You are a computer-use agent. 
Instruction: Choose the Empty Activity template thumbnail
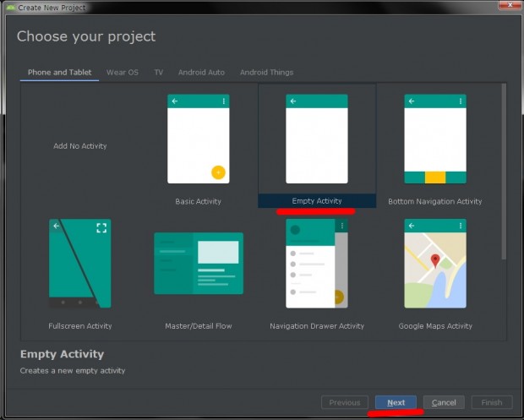click(316, 139)
